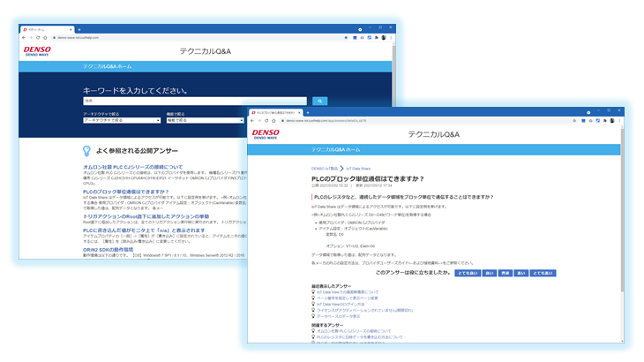This screenshot has height=362, width=644.
Task: Click the back window vertical scrollbar
Action: point(393,74)
